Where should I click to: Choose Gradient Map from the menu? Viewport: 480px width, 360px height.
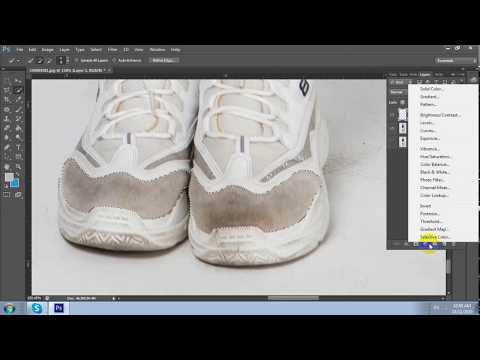click(434, 229)
